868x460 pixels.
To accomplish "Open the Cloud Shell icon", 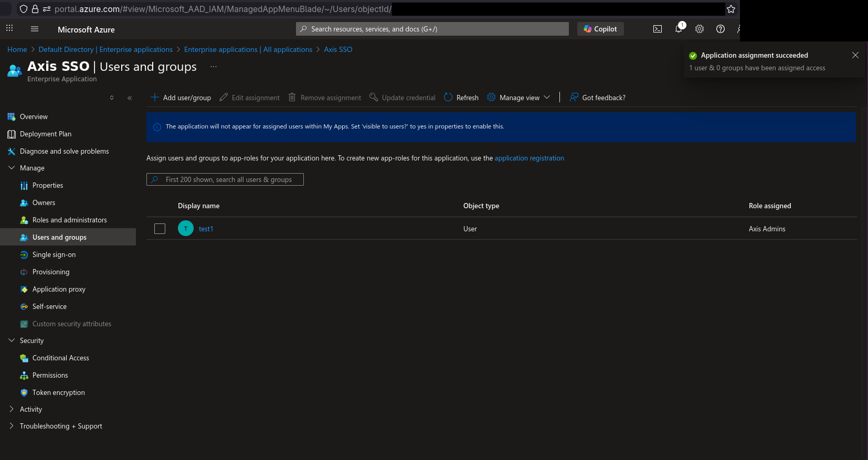I will click(658, 29).
